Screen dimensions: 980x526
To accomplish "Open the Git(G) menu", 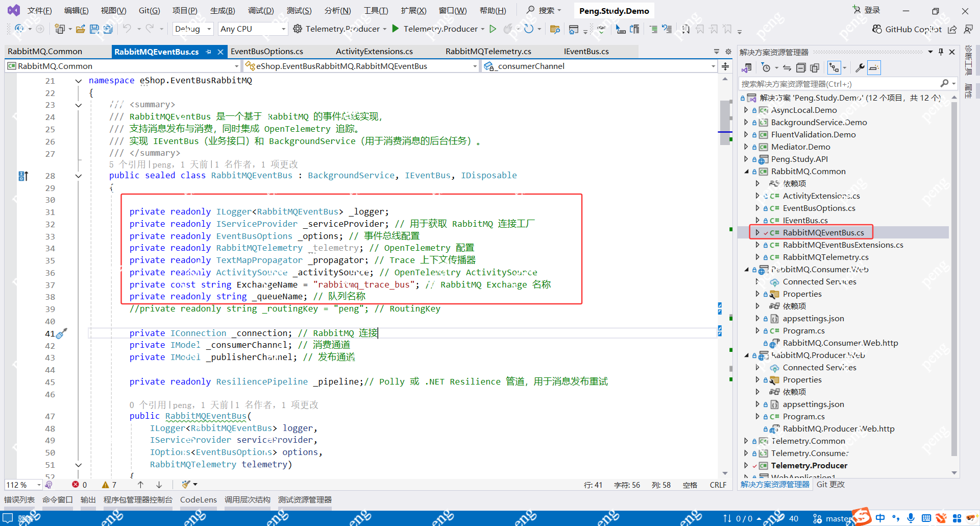I will click(149, 11).
